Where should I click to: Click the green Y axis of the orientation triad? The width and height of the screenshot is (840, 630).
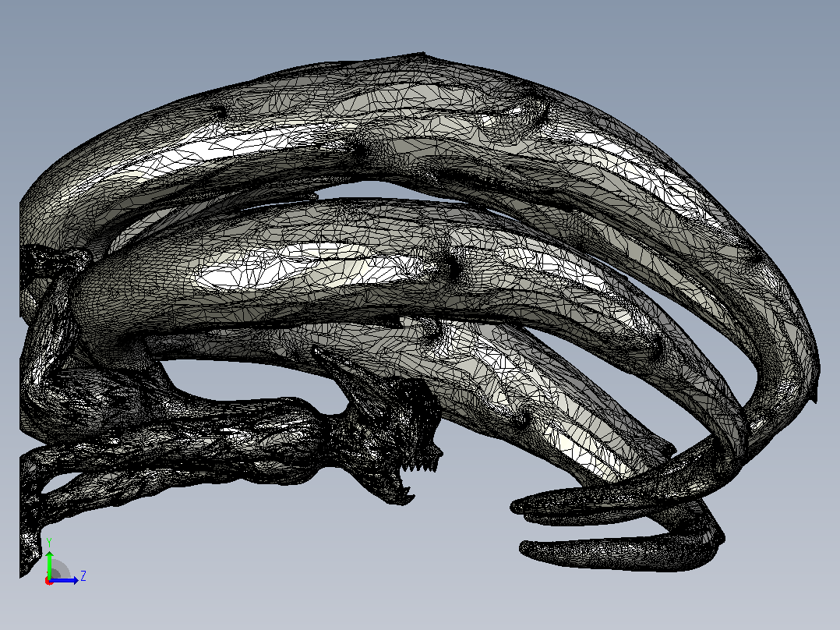[x=49, y=564]
